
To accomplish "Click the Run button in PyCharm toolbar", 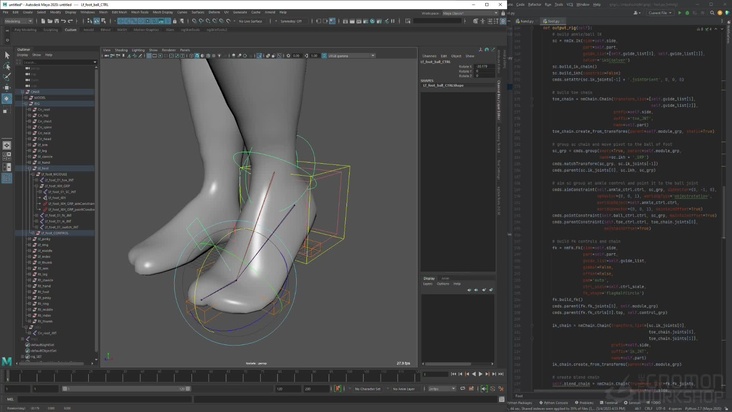I will [x=680, y=13].
